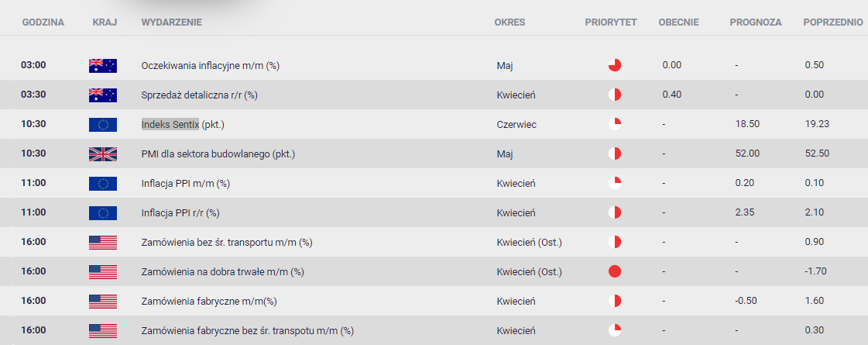Click the full red priority circle in the dobra trwałe row

click(615, 272)
